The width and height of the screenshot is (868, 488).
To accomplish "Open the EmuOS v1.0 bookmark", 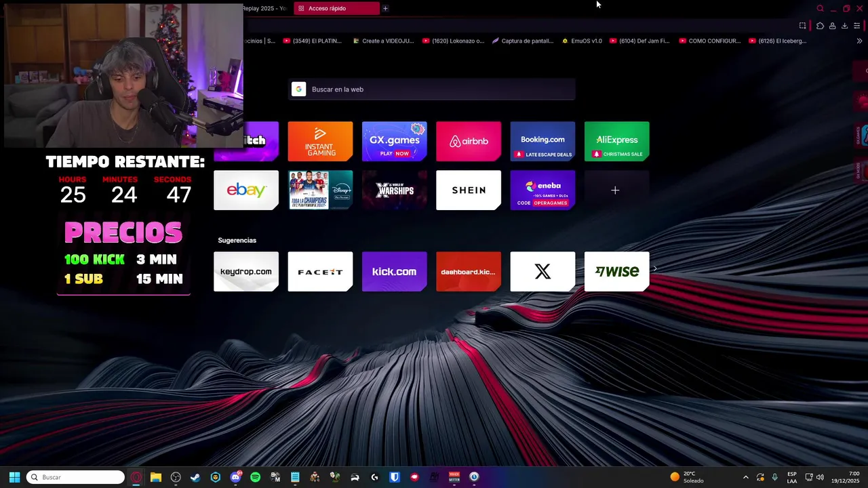I will (x=582, y=41).
